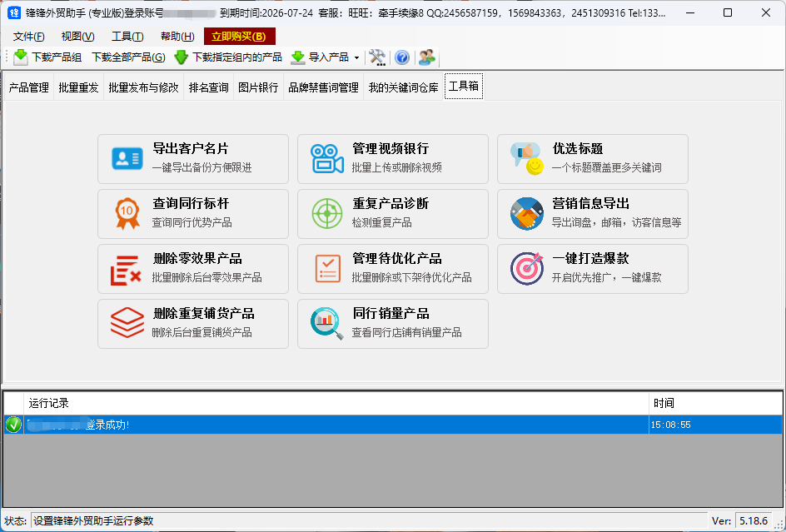Click 下载全部产品(G) toolbar button
The image size is (786, 532).
coord(128,57)
